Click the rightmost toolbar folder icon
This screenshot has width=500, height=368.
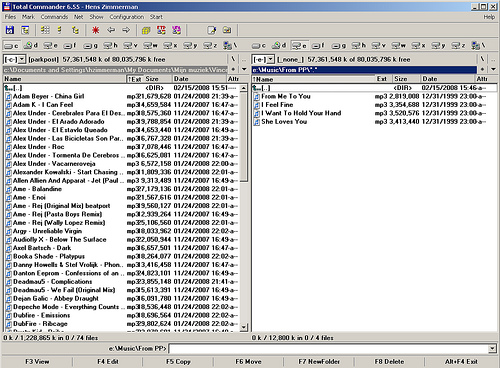tap(227, 30)
